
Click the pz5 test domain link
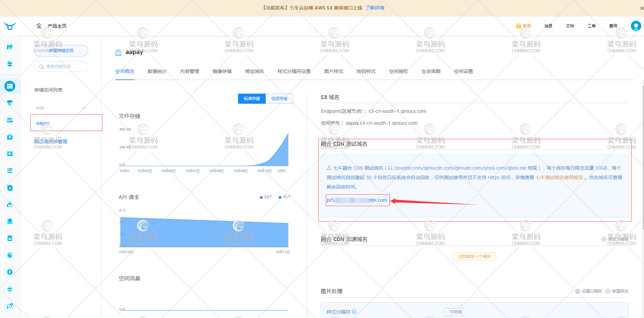pyautogui.click(x=357, y=200)
